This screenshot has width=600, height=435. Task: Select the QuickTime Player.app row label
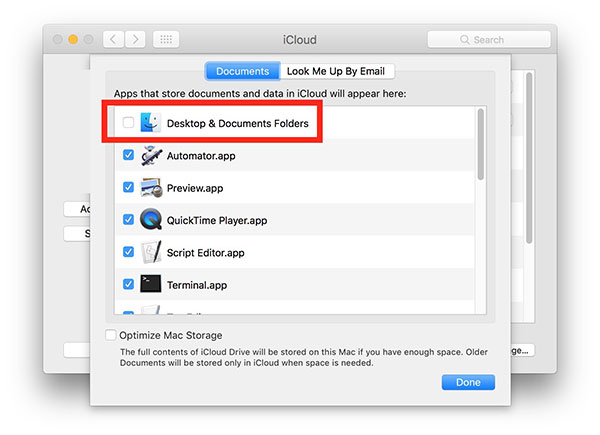(x=217, y=221)
